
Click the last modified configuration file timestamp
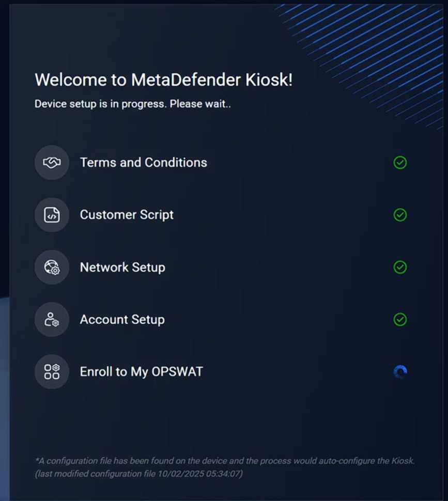click(139, 474)
